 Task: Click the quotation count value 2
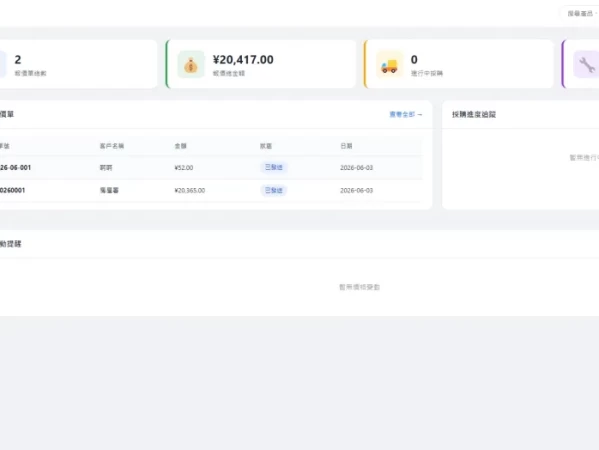pos(18,60)
